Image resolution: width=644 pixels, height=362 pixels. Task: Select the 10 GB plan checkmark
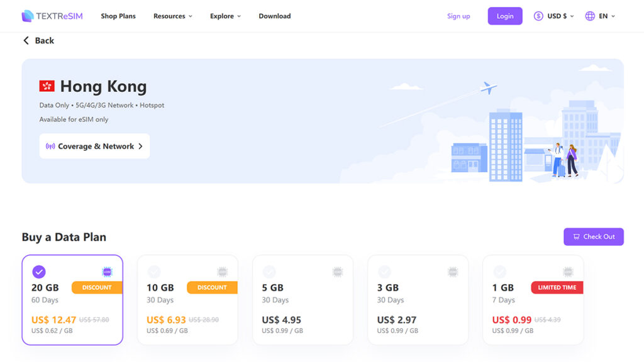point(154,271)
